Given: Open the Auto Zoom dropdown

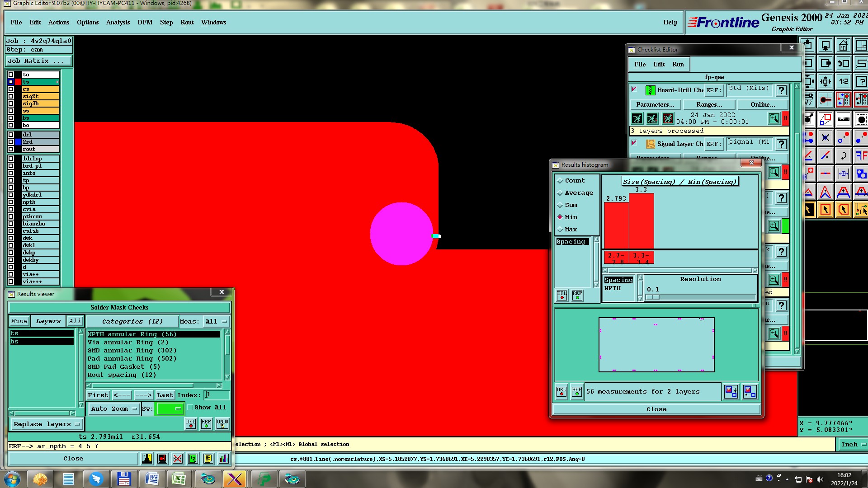Looking at the screenshot, I should click(x=113, y=409).
